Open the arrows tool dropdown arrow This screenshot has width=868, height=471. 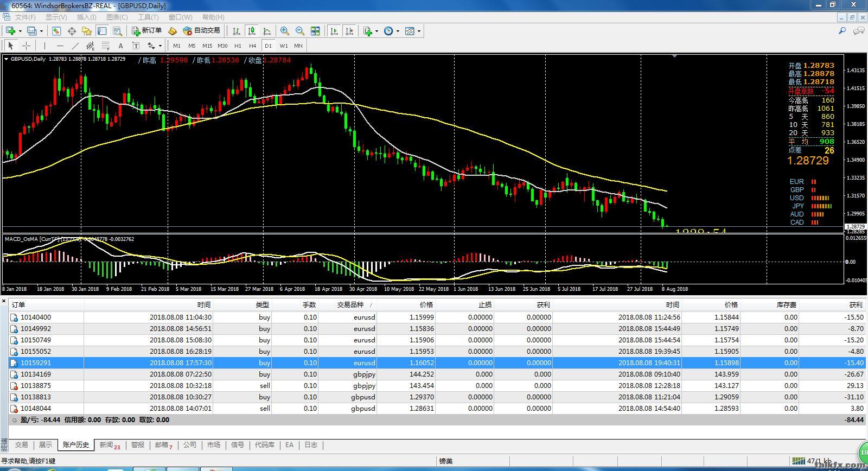click(x=160, y=46)
